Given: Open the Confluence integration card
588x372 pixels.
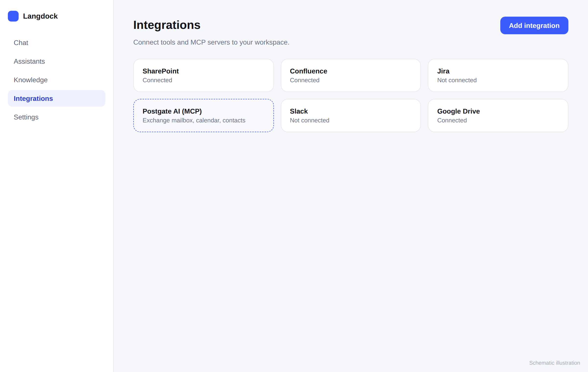Looking at the screenshot, I should coord(351,75).
